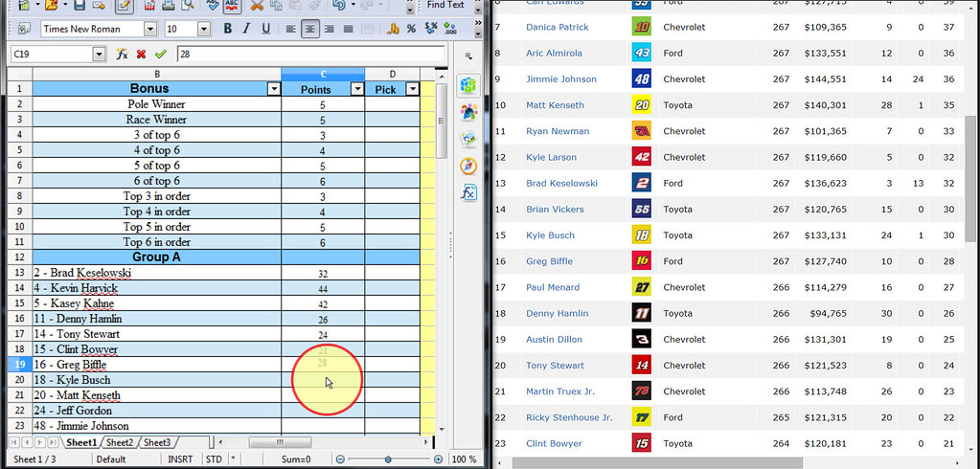Apply Percent number format icon
Viewport: 980px width, 469px height.
[x=411, y=29]
